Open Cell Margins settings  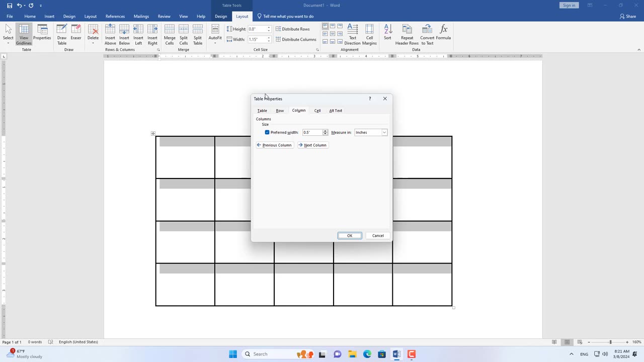click(369, 34)
